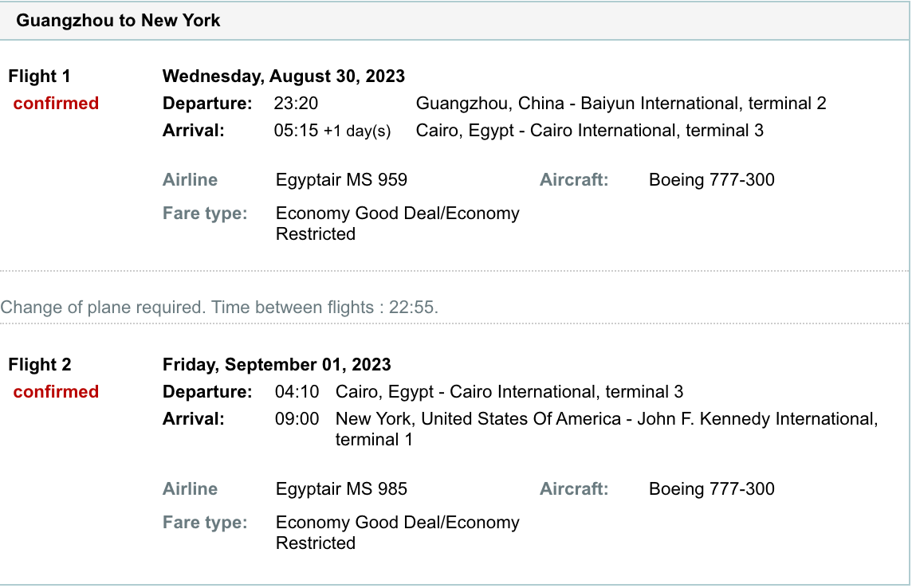The image size is (912, 588).
Task: Click departure time 23:20
Action: pyautogui.click(x=296, y=103)
